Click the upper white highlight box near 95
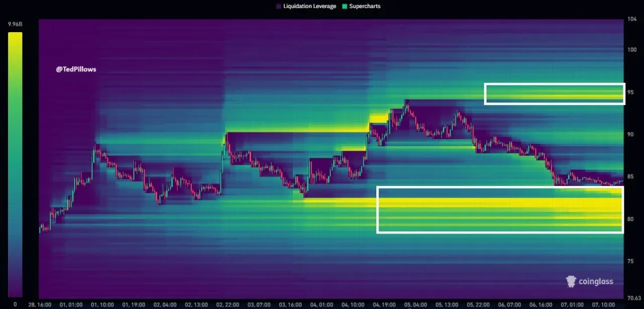The height and width of the screenshot is (309, 644). (x=553, y=93)
